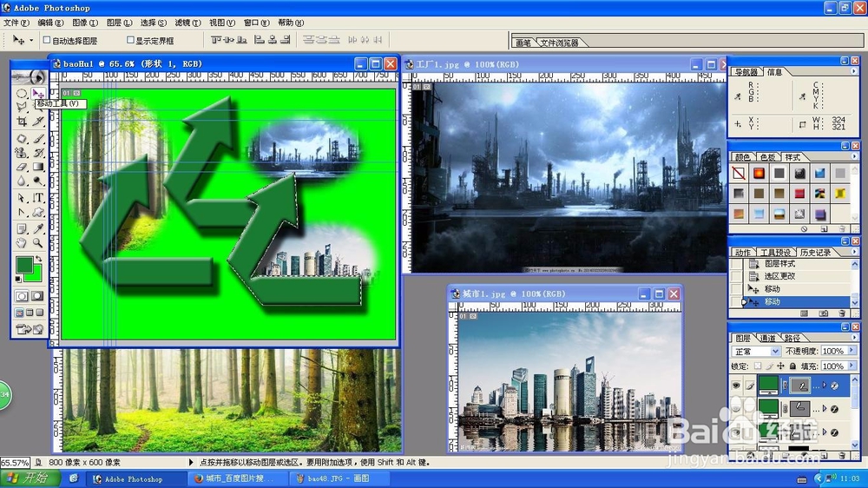This screenshot has width=868, height=488.
Task: Select the Blur tool
Action: [x=22, y=180]
